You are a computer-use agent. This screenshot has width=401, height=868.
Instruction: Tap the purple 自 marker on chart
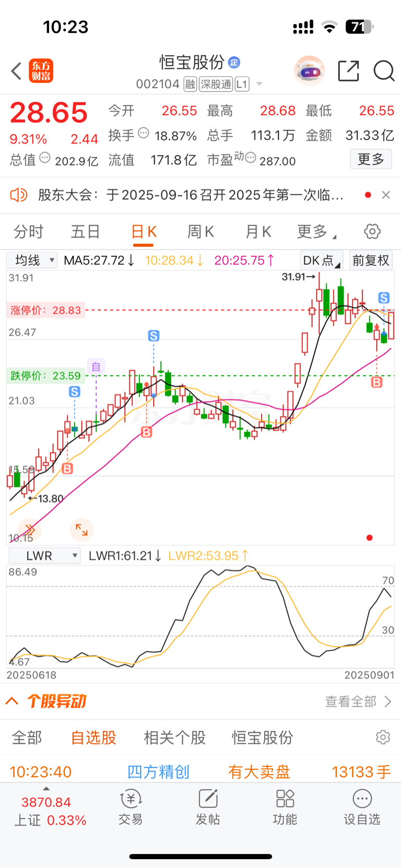(x=96, y=367)
